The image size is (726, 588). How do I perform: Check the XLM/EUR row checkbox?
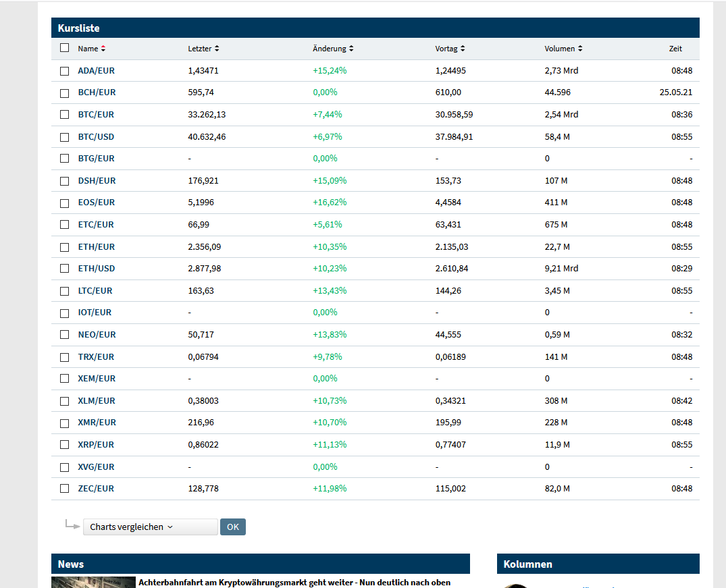64,402
